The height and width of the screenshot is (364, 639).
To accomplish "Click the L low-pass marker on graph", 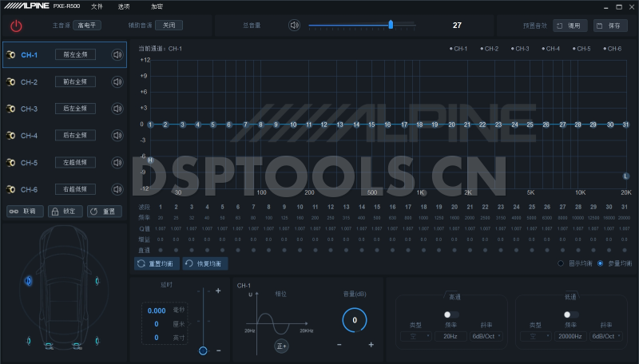I will click(626, 176).
